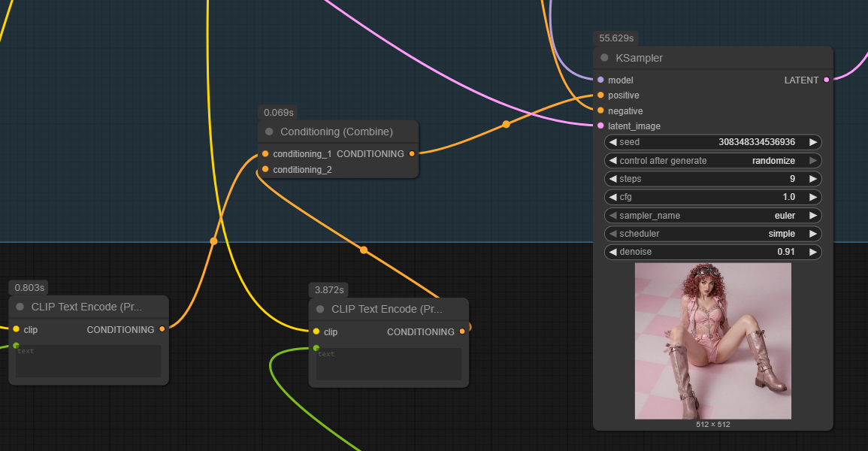Click the KSampler negative input socket
Image resolution: width=868 pixels, height=451 pixels.
coord(600,110)
